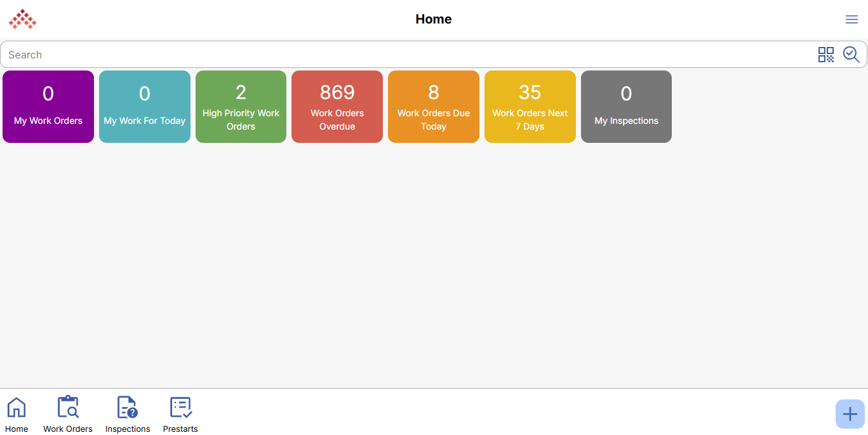Click the magnifier checkmark search icon
The image size is (868, 435).
pyautogui.click(x=851, y=55)
